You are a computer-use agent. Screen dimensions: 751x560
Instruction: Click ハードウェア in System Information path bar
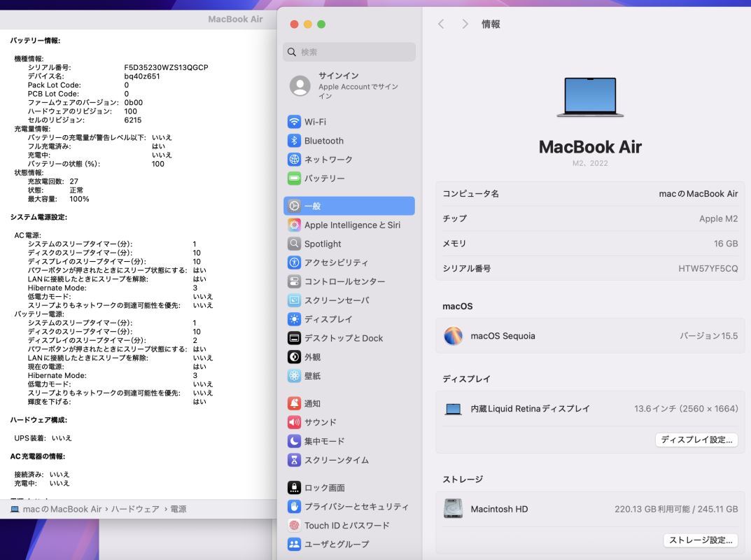click(135, 509)
